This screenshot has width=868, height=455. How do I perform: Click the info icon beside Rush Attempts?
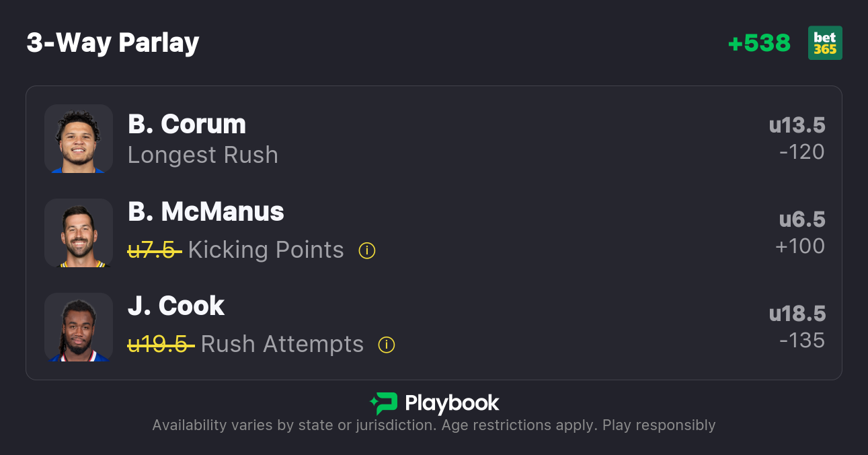click(x=386, y=345)
